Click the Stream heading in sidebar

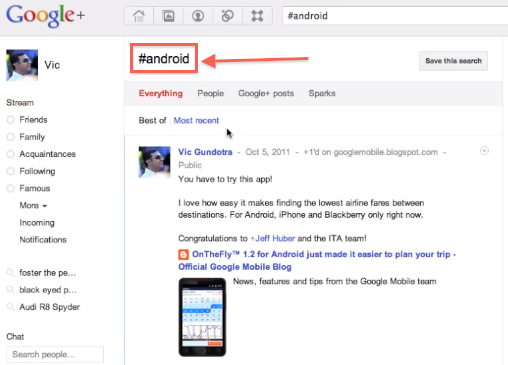click(x=20, y=102)
